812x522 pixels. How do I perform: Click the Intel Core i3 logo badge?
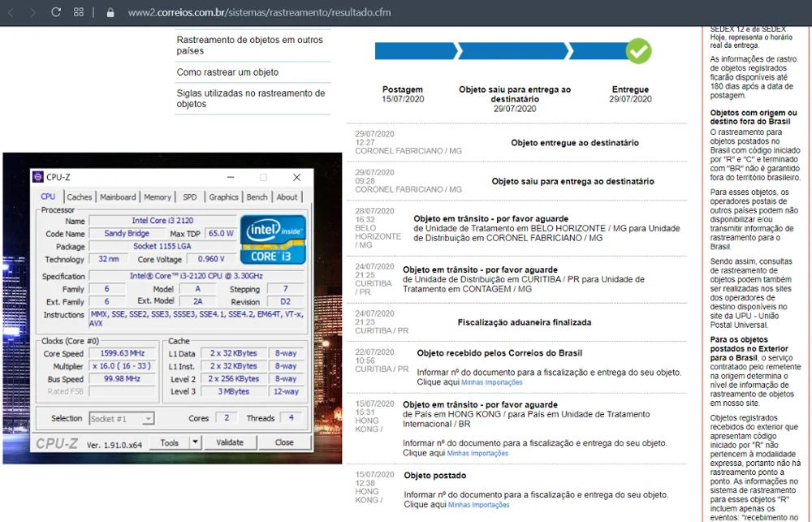click(x=273, y=239)
